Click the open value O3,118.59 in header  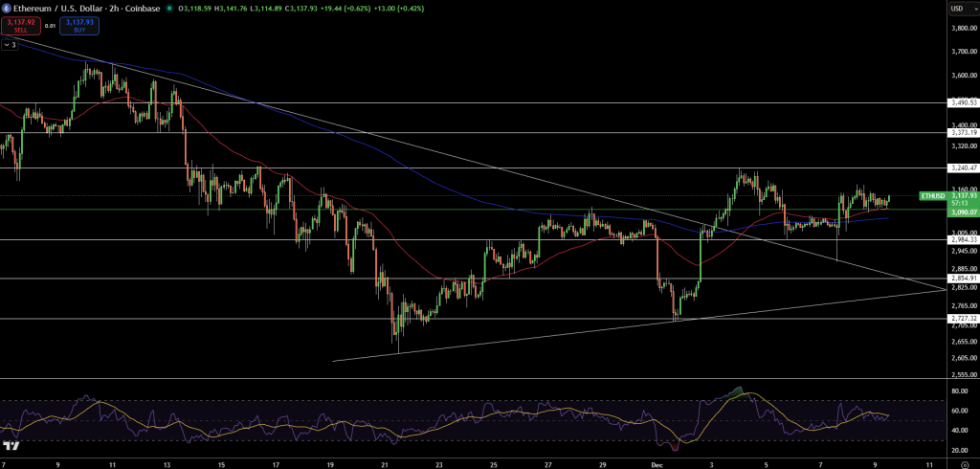[x=196, y=9]
